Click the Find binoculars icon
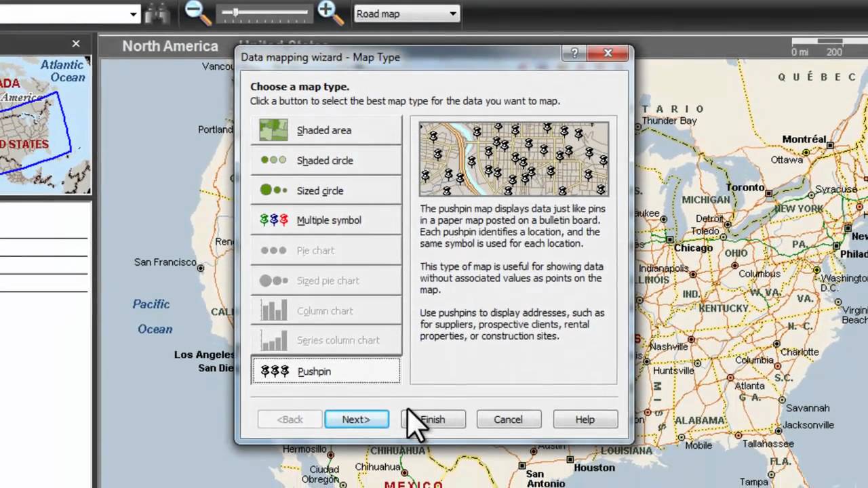The width and height of the screenshot is (868, 488). (157, 13)
